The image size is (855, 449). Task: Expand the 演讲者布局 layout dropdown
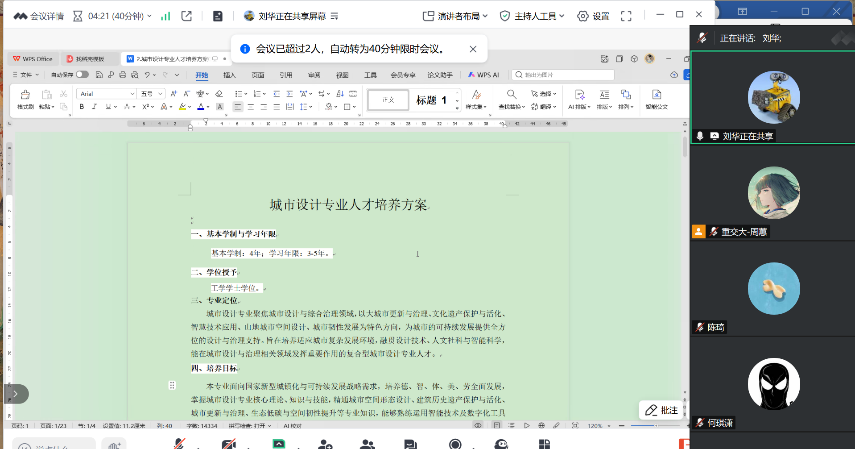tap(488, 16)
